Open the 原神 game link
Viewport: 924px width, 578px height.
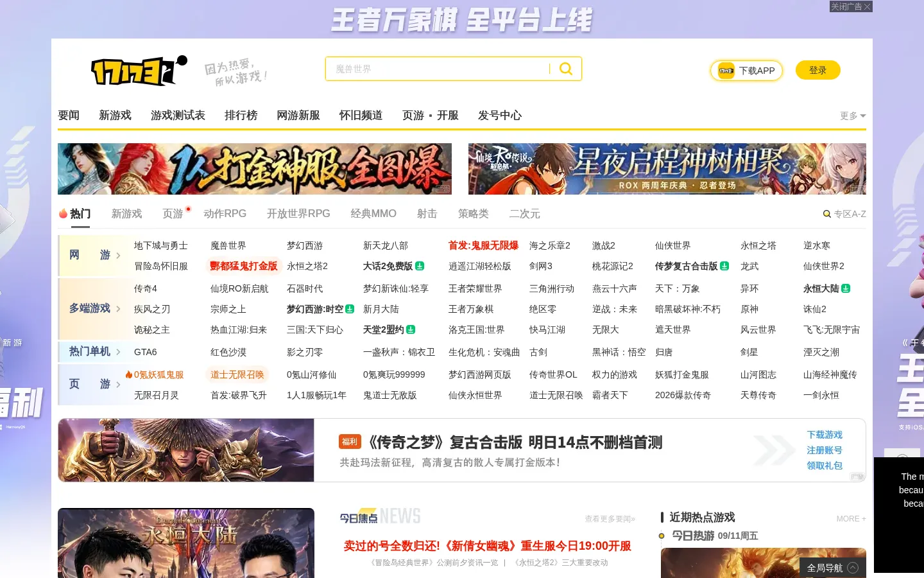click(x=749, y=309)
